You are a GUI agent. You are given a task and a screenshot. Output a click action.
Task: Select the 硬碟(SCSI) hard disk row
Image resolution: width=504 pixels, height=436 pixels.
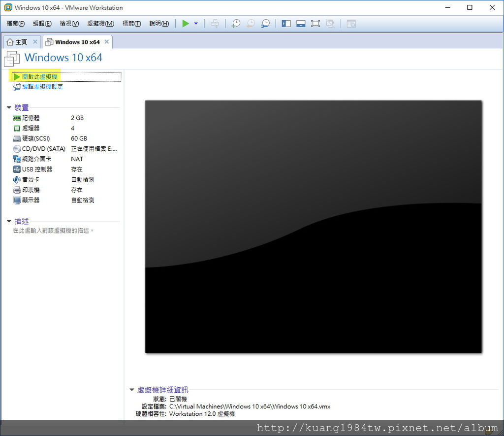tap(65, 139)
